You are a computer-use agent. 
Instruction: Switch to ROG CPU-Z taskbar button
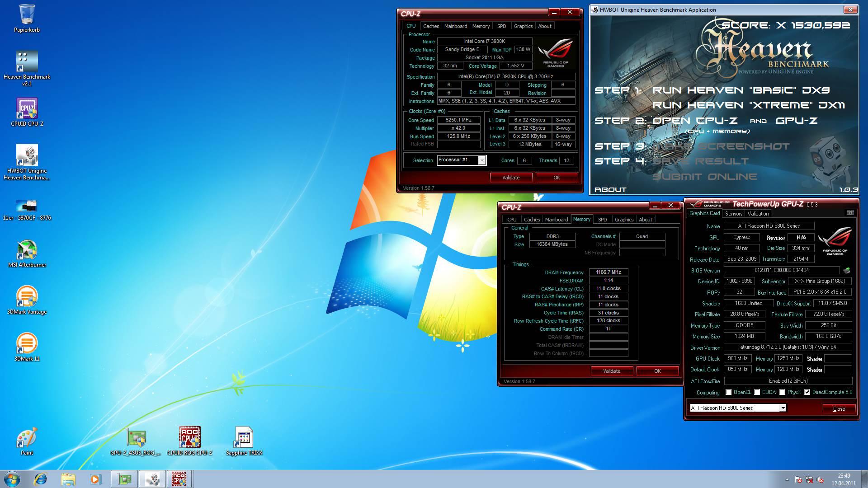tap(179, 479)
